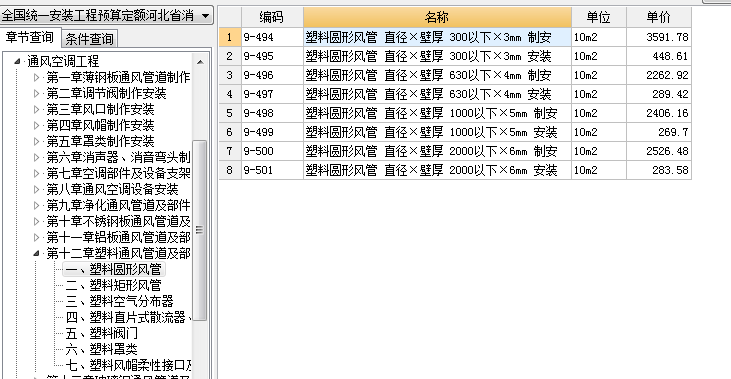Select row header number 8
The height and width of the screenshot is (379, 731).
tap(229, 170)
